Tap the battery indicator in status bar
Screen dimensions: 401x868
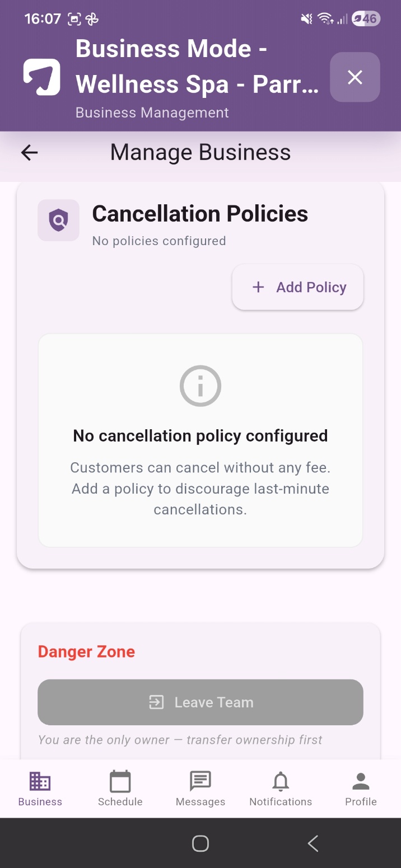click(366, 18)
